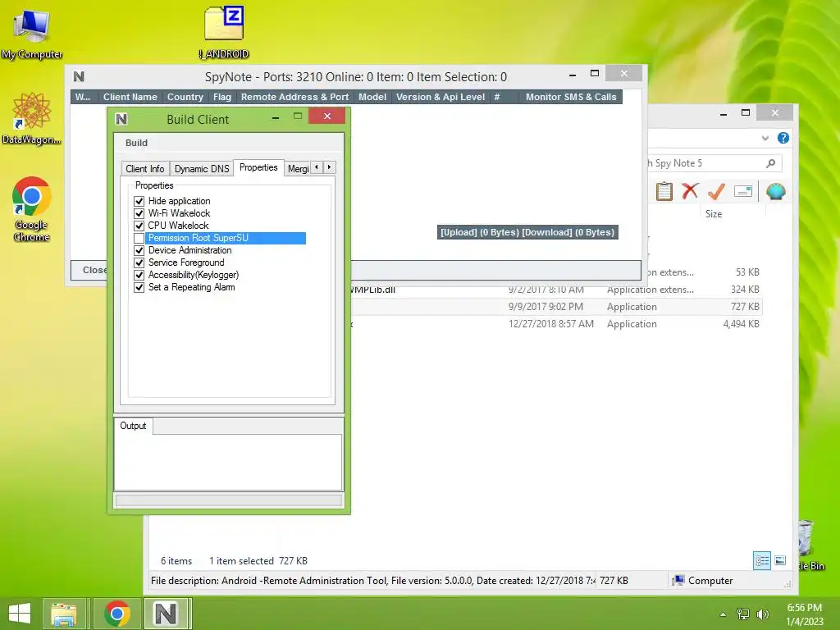Click the Computer icon in Explorer status bar
Image resolution: width=840 pixels, height=630 pixels.
pyautogui.click(x=678, y=580)
